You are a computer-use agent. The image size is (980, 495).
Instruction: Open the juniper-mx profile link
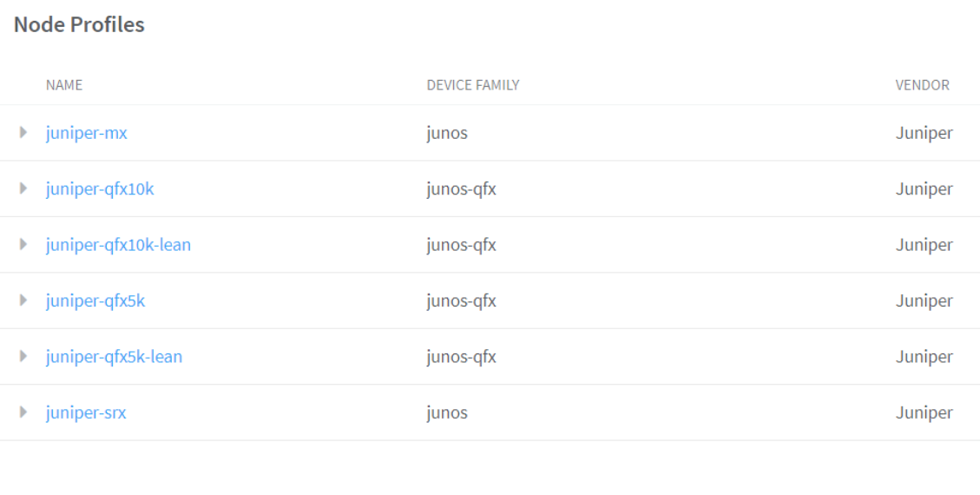click(x=86, y=133)
